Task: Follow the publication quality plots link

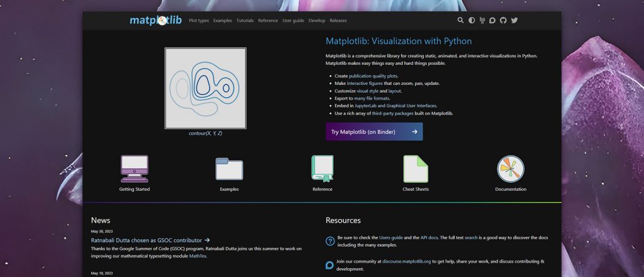Action: (373, 76)
